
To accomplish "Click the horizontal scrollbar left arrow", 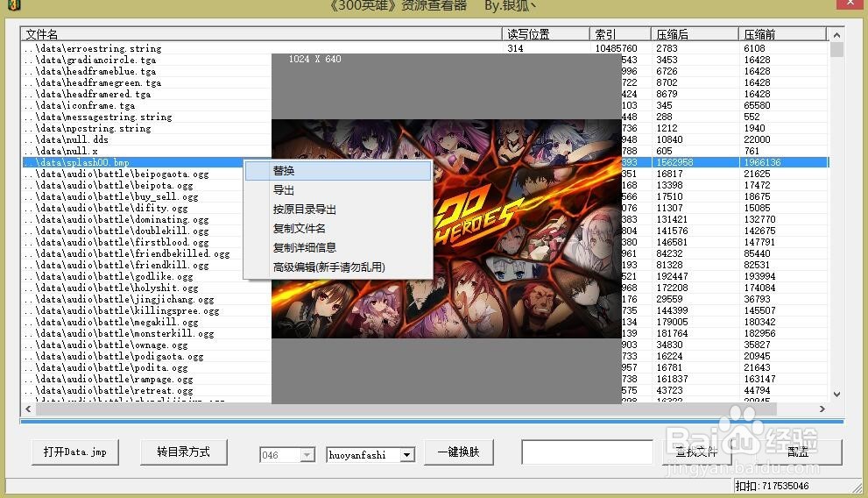I will [x=28, y=409].
